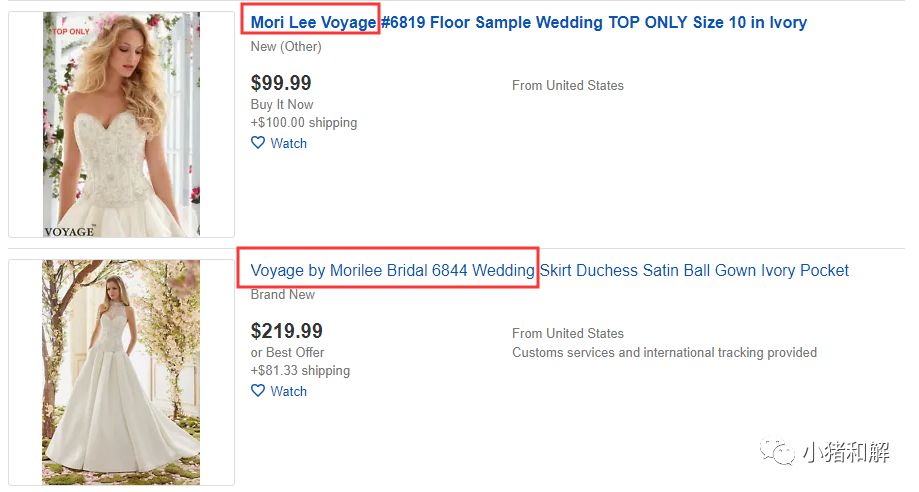Click the Watch link for the $219.99 item

coord(288,391)
